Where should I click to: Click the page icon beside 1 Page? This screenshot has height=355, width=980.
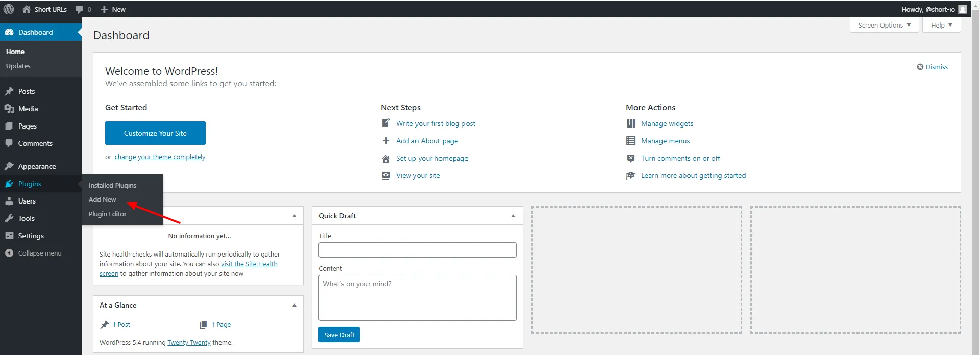pos(203,325)
